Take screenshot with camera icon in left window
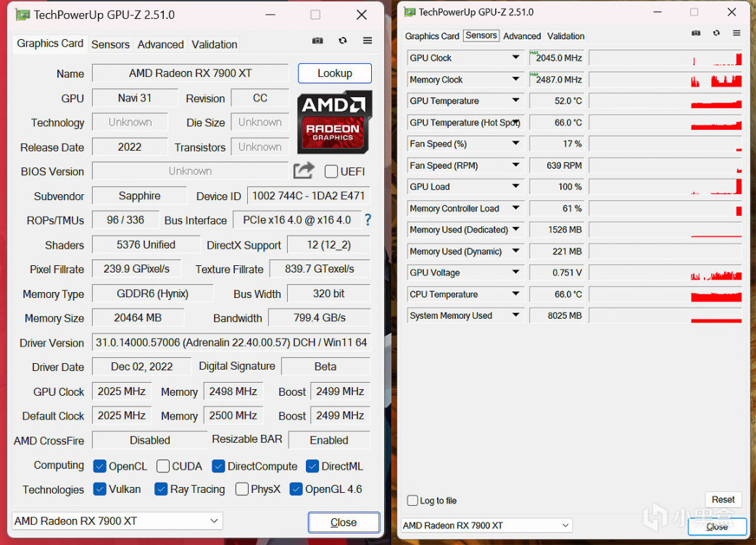This screenshot has height=545, width=756. [x=317, y=41]
